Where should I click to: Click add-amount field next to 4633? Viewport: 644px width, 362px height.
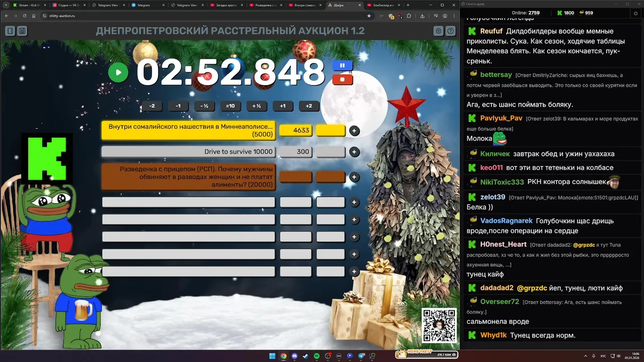tap(331, 130)
